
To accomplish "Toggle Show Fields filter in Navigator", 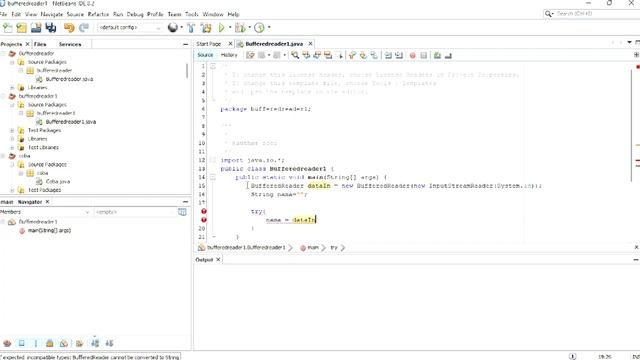I will [x=21, y=343].
